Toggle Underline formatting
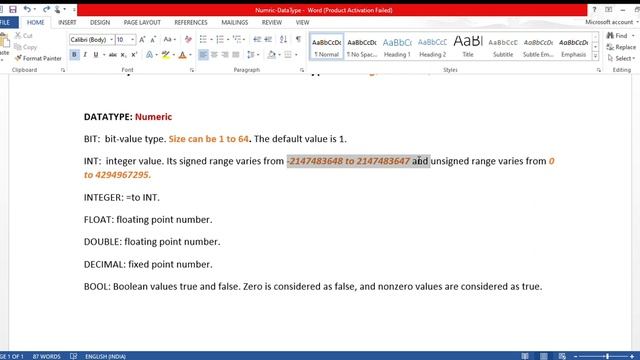Screen dimensions: 640x360 coord(96,55)
